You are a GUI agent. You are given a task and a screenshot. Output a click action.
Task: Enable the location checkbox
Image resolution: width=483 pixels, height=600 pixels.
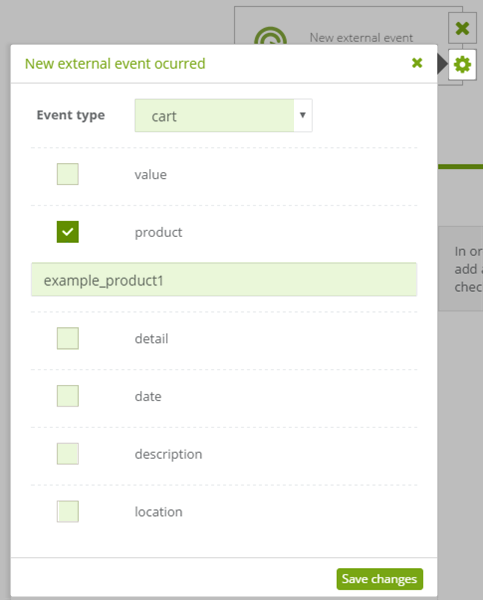click(68, 512)
